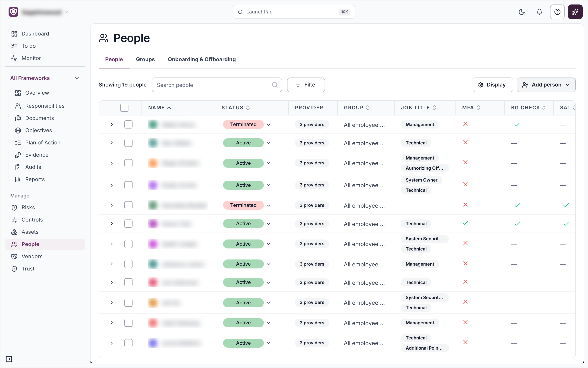Open Add person dropdown
This screenshot has height=368, width=588.
(x=546, y=85)
